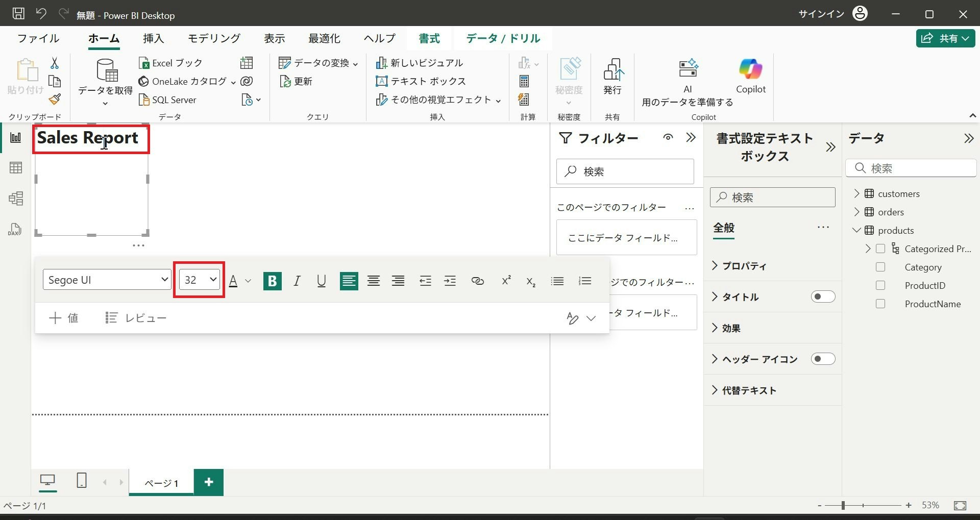980x520 pixels.
Task: Apply italic formatting
Action: [x=297, y=281]
